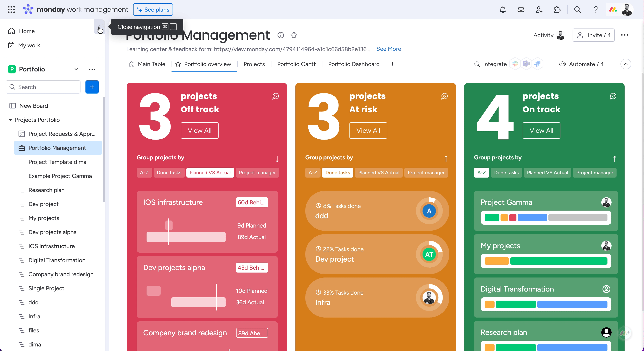The image size is (644, 351).
Task: Select Done tasks grouping in On track card
Action: coord(506,172)
